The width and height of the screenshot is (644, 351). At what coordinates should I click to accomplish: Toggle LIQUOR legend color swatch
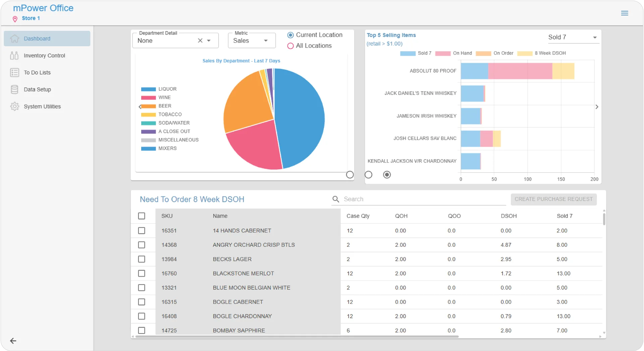click(x=148, y=89)
